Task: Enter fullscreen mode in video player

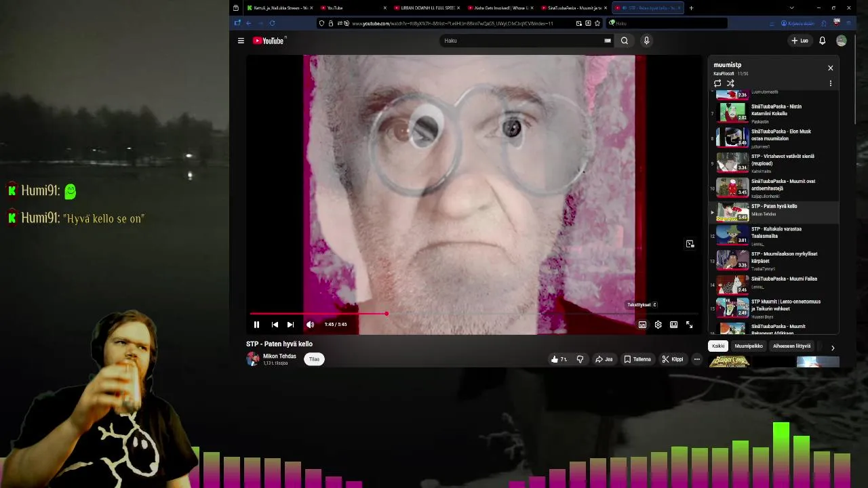Action: tap(689, 325)
